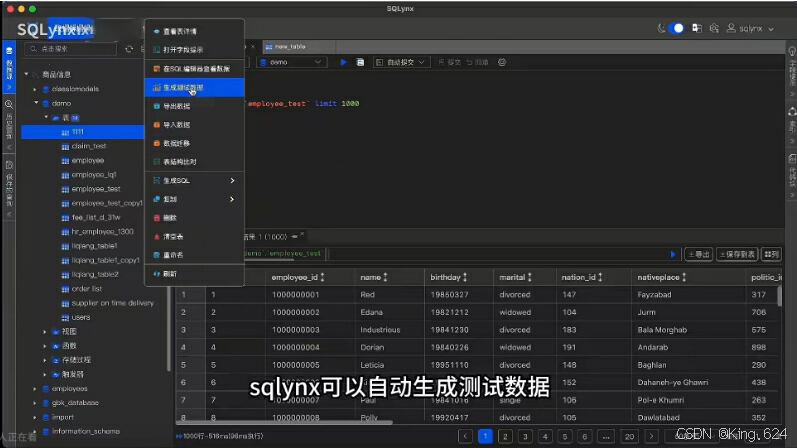Sort the name column with its arrows
This screenshot has width=797, height=448.
385,277
